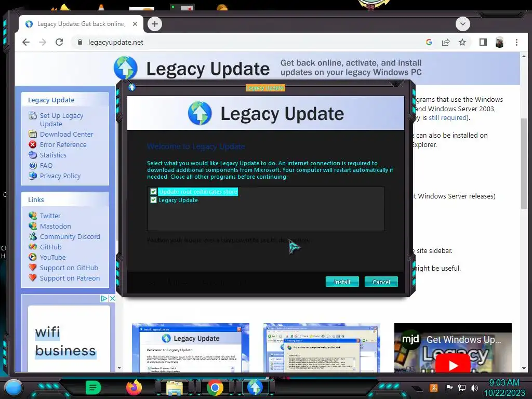Switch to Legacy Update installer on taskbar
Screen dimensions: 532x399
255,388
